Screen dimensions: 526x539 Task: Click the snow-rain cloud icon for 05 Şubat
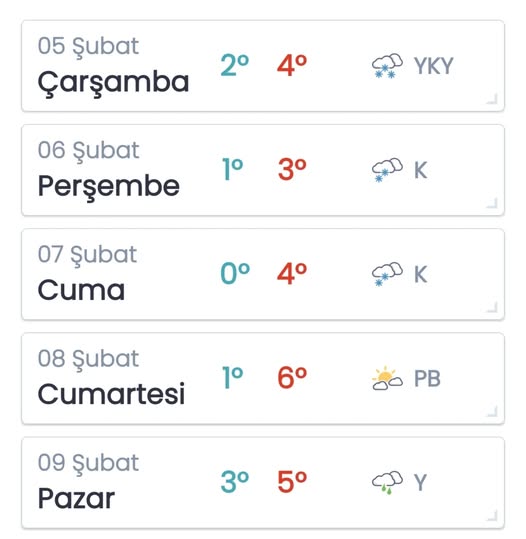coord(387,66)
